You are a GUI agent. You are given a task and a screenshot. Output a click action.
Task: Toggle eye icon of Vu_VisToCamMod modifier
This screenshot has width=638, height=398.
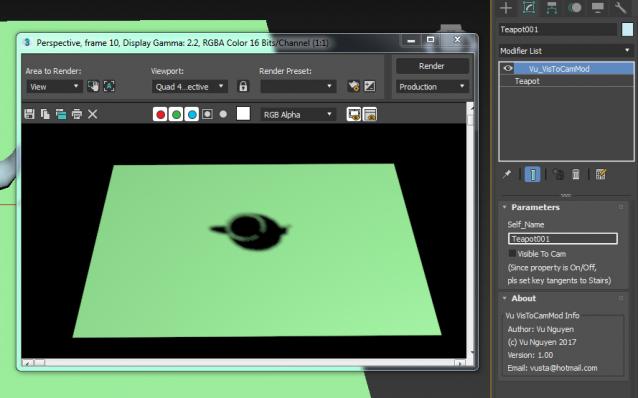(508, 68)
